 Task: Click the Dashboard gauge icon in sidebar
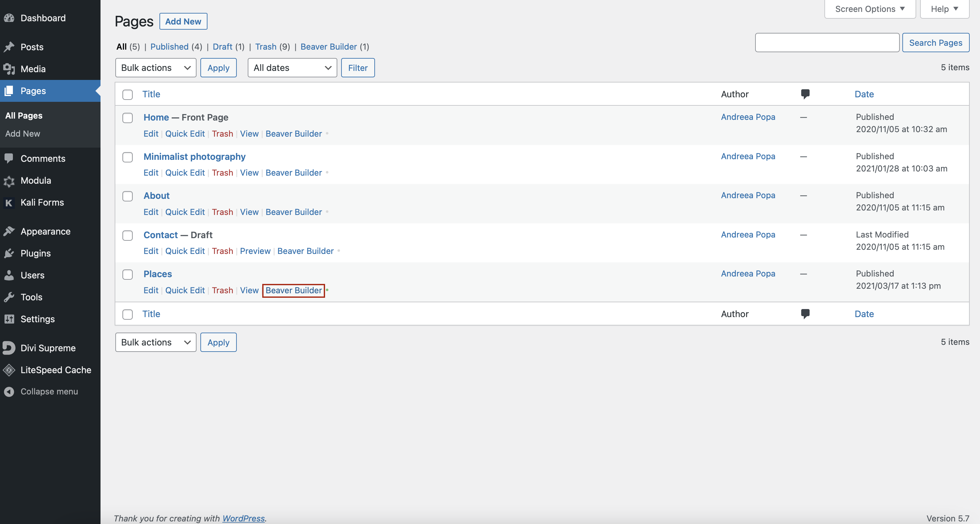9,18
